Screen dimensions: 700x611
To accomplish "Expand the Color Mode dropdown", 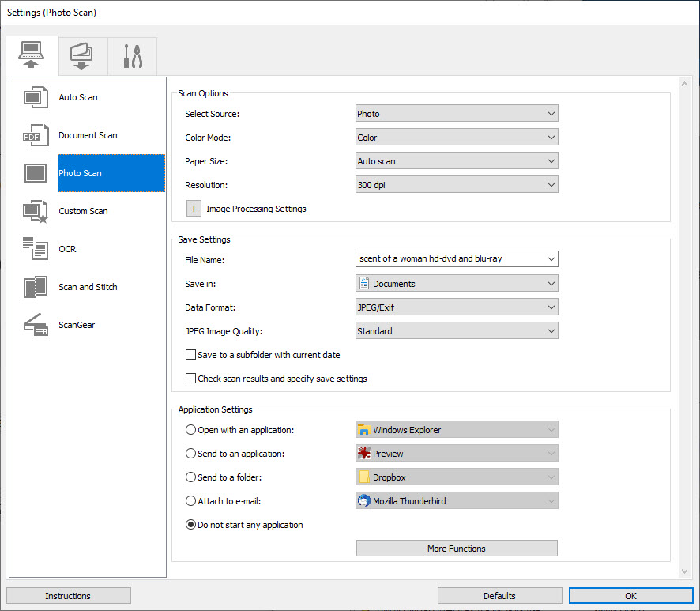I will tap(457, 138).
